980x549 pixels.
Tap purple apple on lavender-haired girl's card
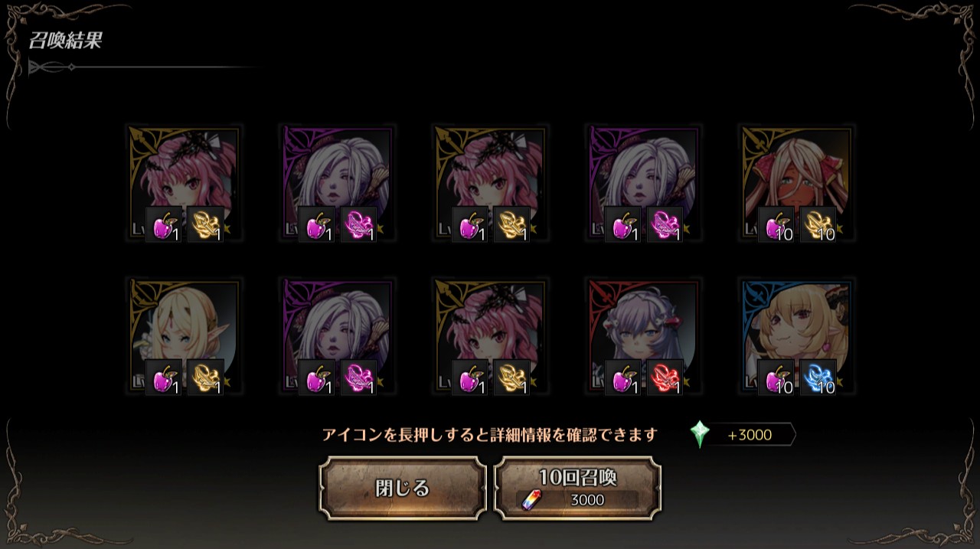click(x=623, y=377)
